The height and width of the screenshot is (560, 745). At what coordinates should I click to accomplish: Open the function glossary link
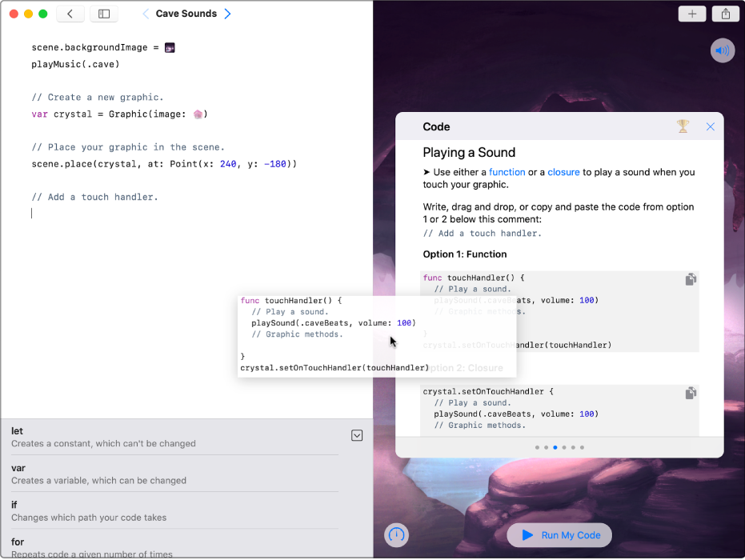(x=507, y=172)
